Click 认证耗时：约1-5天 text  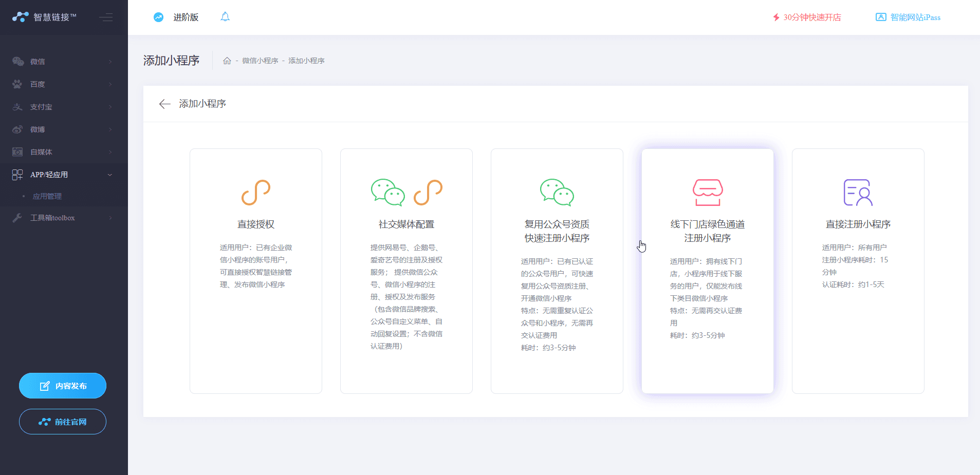tap(853, 284)
